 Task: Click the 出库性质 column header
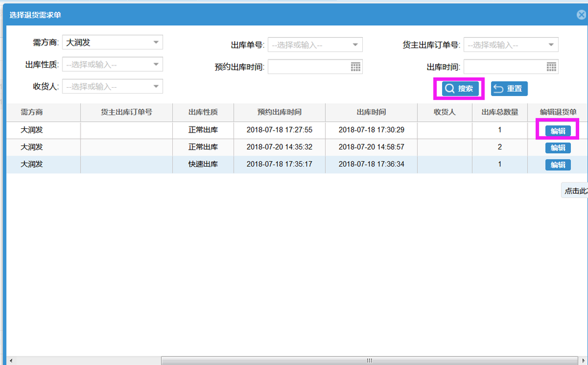[x=203, y=112]
